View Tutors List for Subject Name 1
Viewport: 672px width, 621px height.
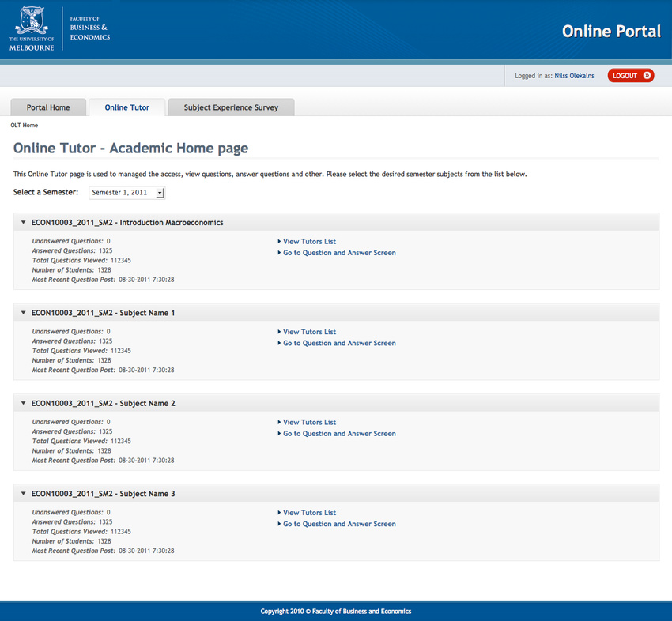click(309, 332)
